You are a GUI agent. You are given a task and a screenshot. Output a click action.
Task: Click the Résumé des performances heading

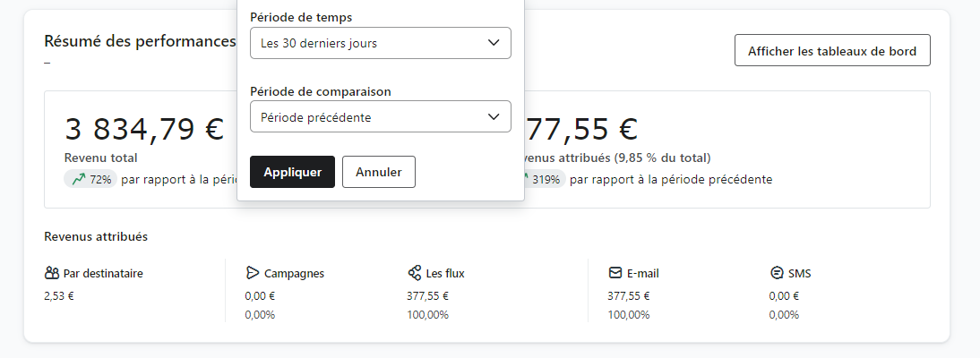coord(140,41)
